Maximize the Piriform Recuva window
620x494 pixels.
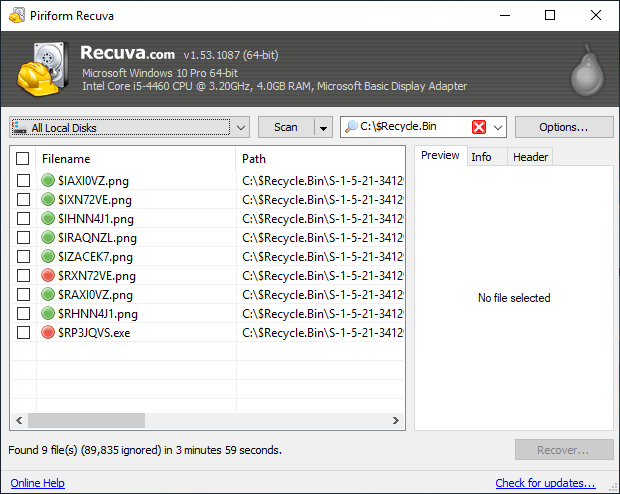[x=550, y=15]
